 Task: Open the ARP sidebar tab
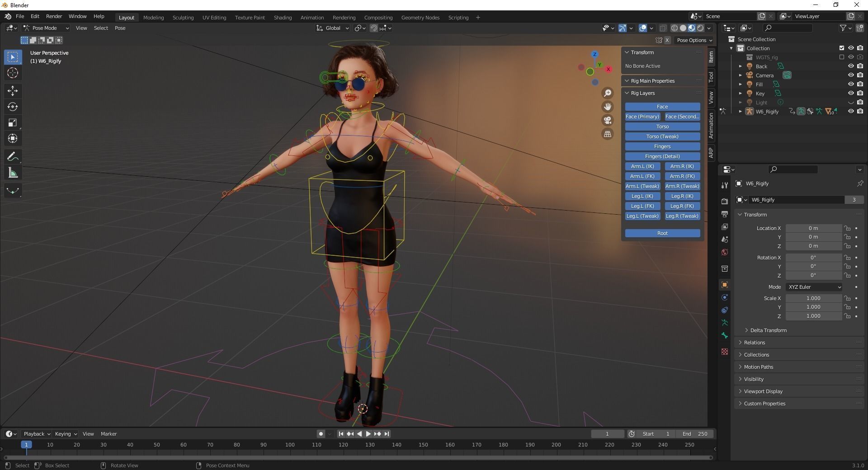(x=711, y=152)
